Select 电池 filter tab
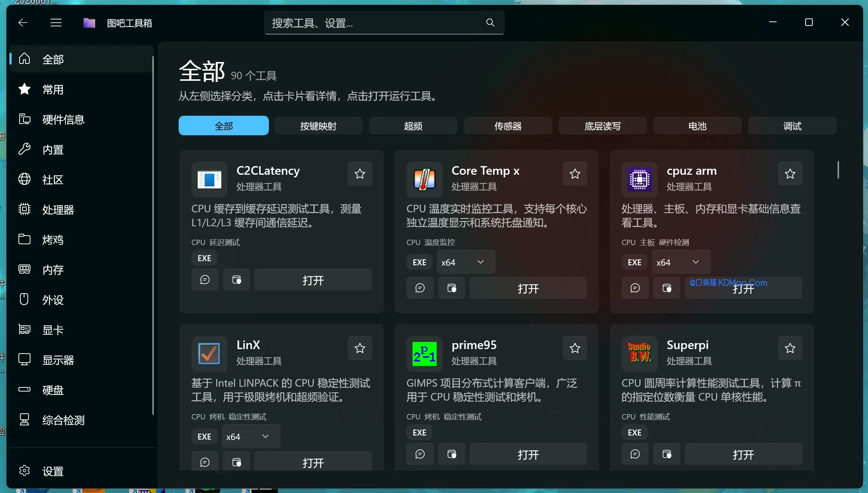 (698, 126)
